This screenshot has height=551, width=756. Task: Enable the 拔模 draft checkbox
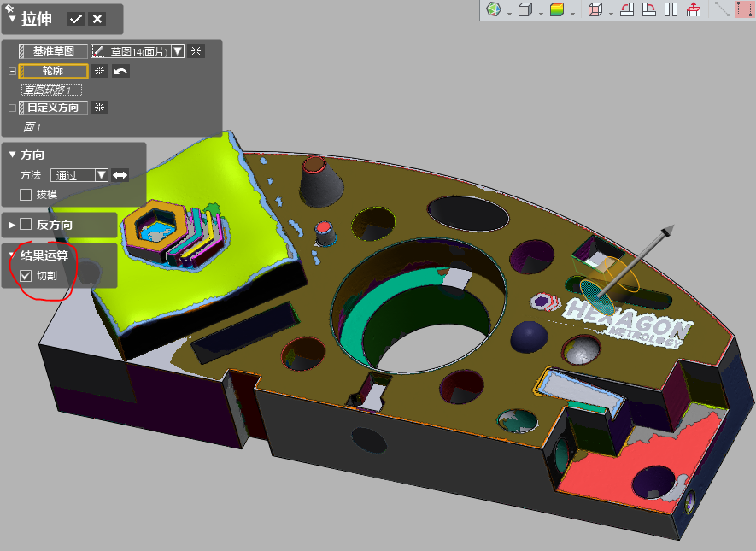pos(26,195)
